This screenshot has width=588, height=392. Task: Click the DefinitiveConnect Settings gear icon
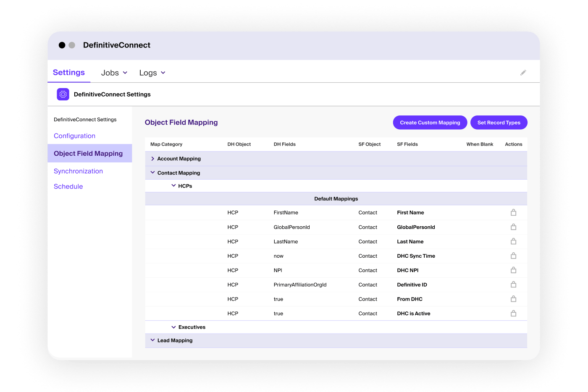tap(63, 94)
